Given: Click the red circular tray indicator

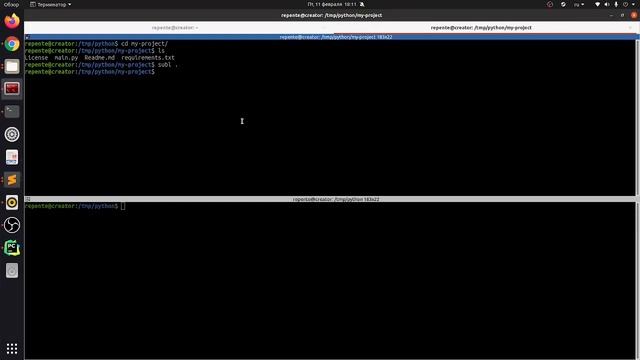Looking at the screenshot, I should 550,4.
